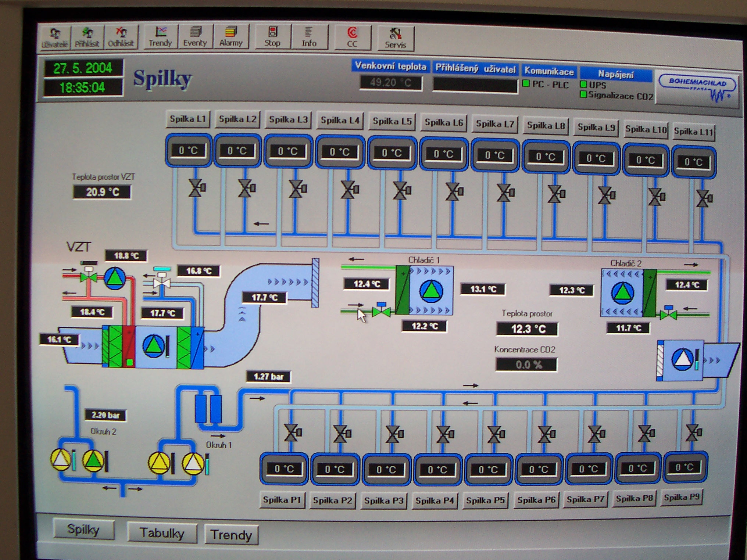Click the green Okruh 2 pump

coord(93,460)
